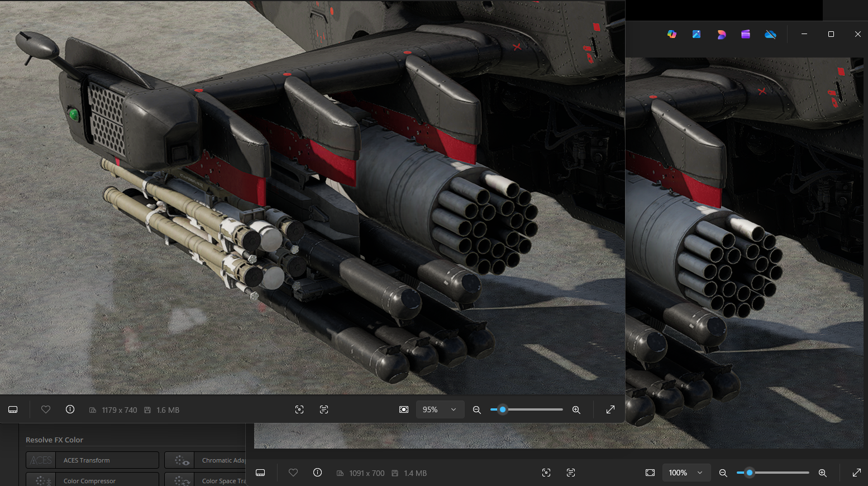Open file info for the 1.4 MB image
This screenshot has height=486, width=868.
[317, 473]
